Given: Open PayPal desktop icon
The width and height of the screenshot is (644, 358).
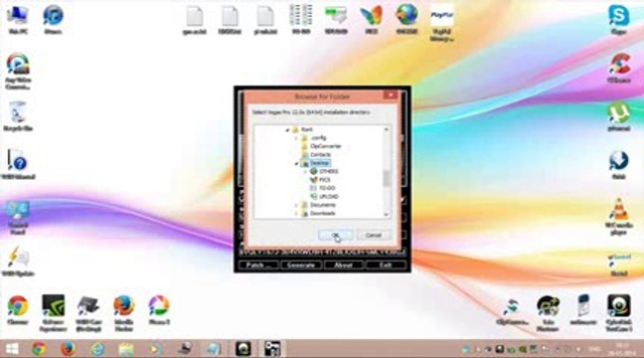Looking at the screenshot, I should (x=441, y=23).
